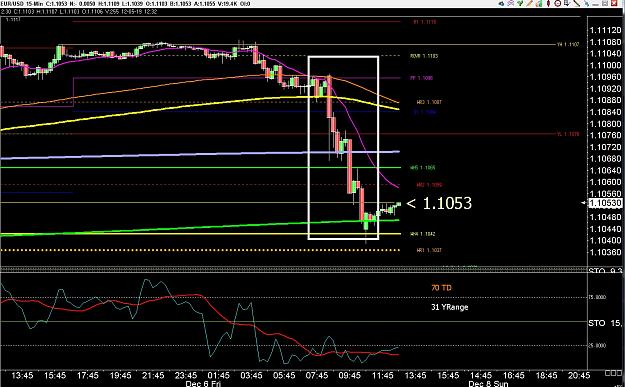Image resolution: width=625 pixels, height=387 pixels.
Task: Click the orange 1.1037 pivot level label
Action: tap(429, 250)
